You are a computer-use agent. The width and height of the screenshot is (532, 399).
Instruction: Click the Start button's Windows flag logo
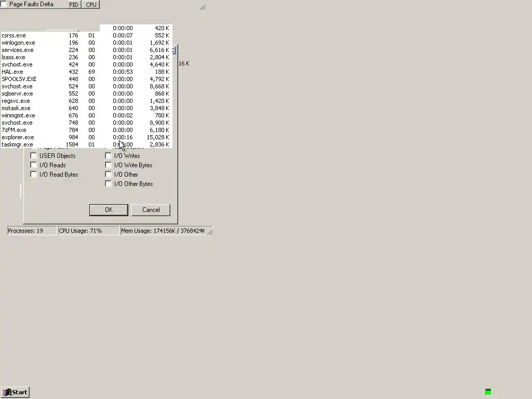click(7, 393)
